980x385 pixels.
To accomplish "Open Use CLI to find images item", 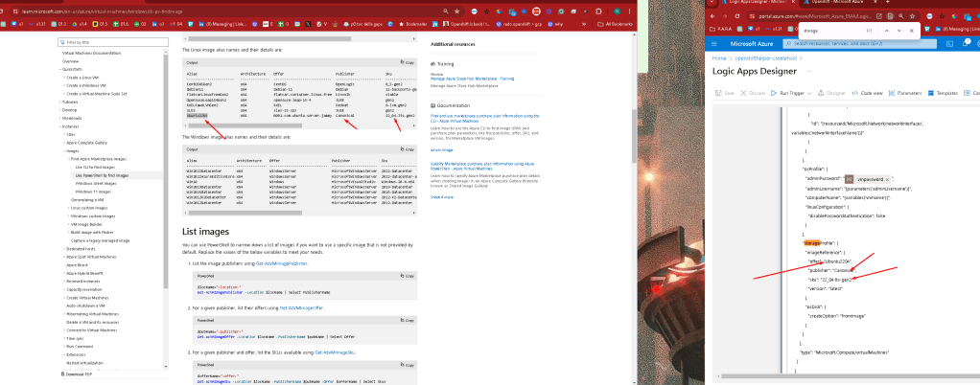I will (96, 168).
